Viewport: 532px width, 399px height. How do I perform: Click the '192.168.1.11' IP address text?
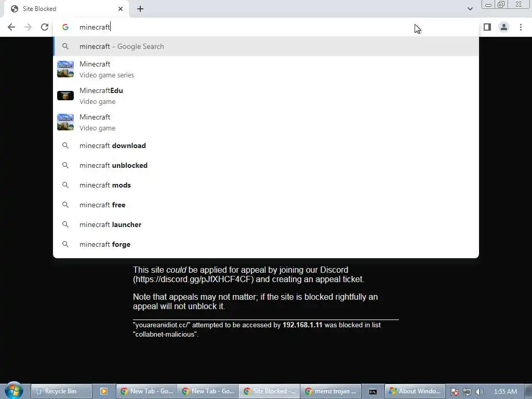302,325
